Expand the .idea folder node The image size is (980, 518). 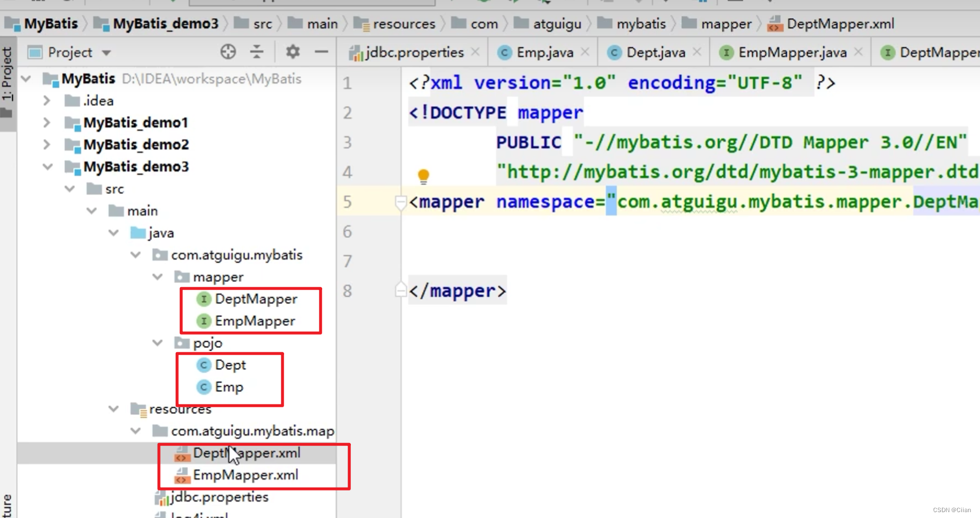click(x=47, y=101)
